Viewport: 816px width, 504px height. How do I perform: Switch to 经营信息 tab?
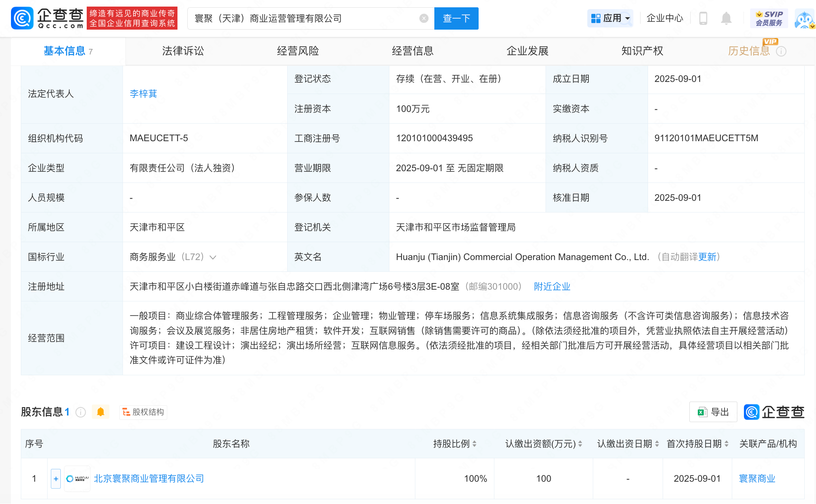coord(413,51)
